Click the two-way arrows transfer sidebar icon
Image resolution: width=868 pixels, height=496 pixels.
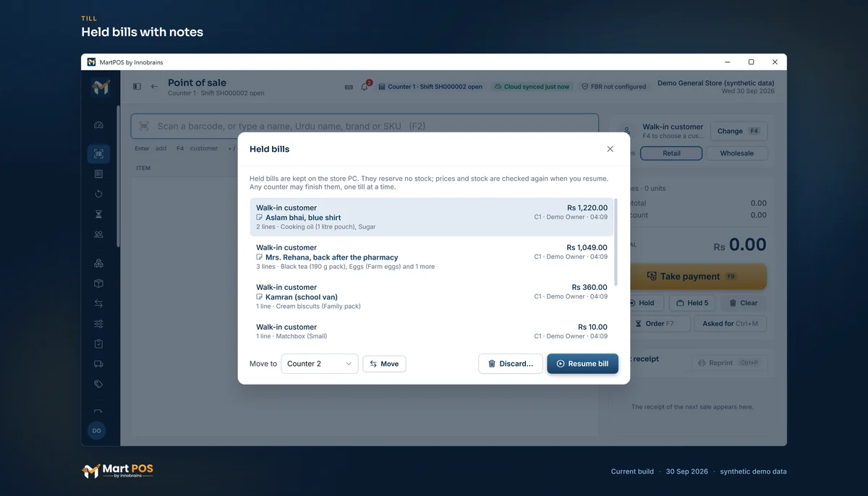point(99,304)
